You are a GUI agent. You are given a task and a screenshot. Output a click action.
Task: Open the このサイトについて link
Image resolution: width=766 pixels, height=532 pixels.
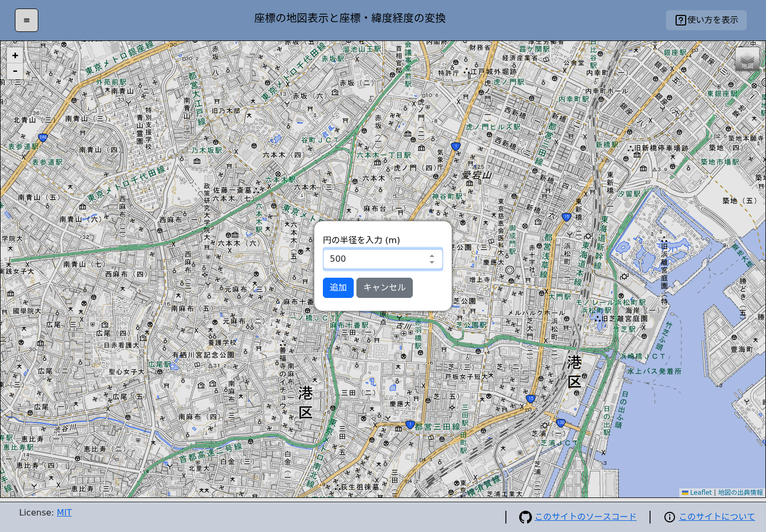tap(717, 517)
